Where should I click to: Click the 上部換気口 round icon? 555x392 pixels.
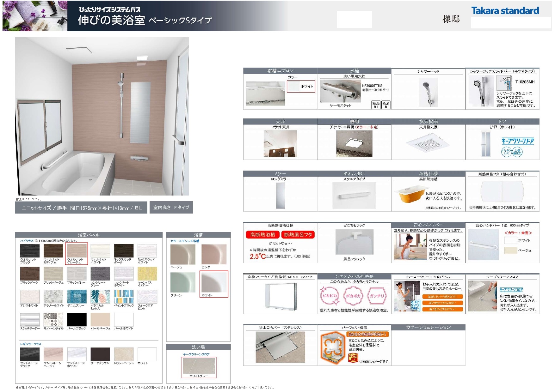coord(517,152)
